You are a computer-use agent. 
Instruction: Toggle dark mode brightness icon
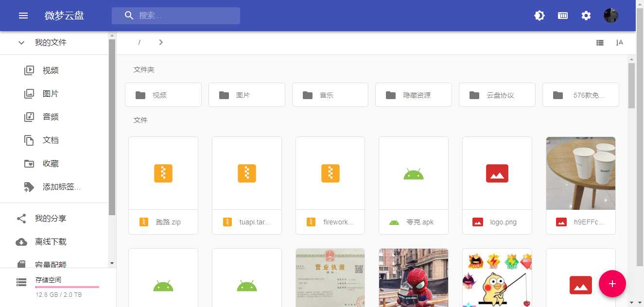540,16
